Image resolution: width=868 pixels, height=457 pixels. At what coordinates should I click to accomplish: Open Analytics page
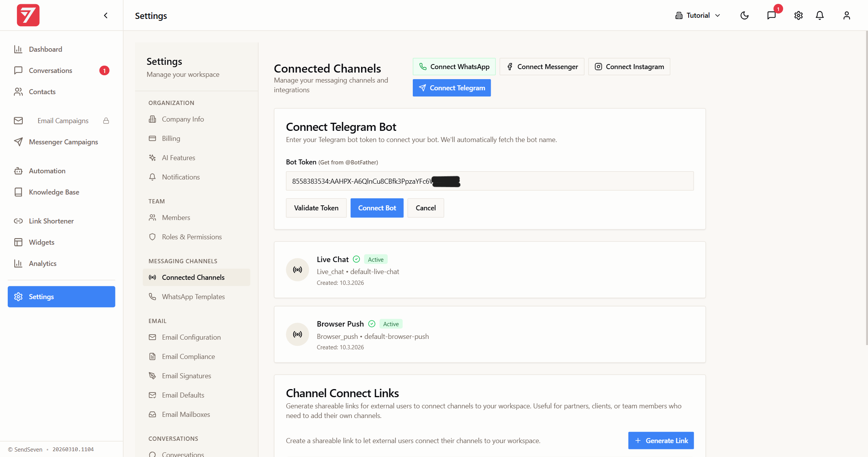[61, 263]
